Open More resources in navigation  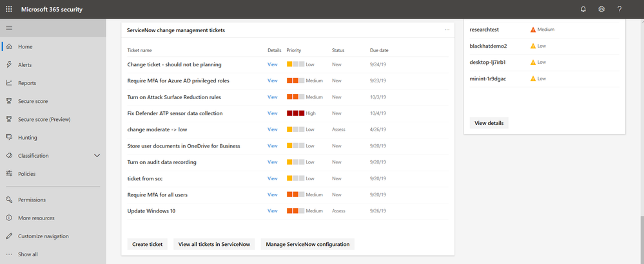(36, 218)
